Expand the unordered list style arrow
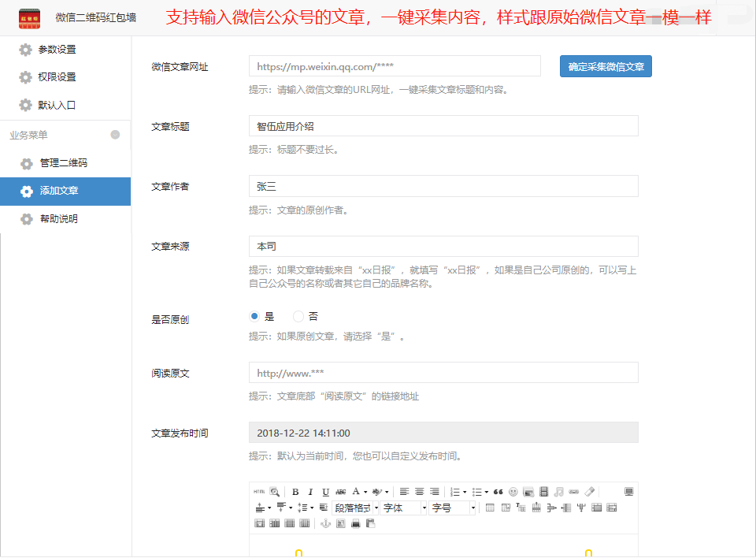The height and width of the screenshot is (558, 756). coord(487,493)
